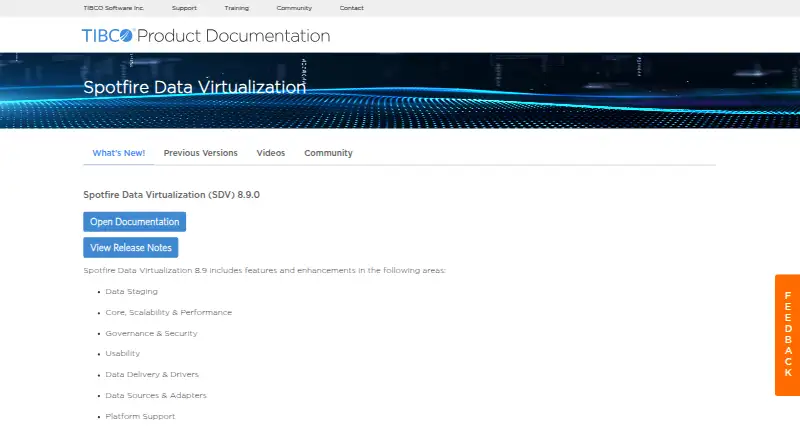Open the Support link in top bar
This screenshot has height=440, width=800.
[184, 8]
